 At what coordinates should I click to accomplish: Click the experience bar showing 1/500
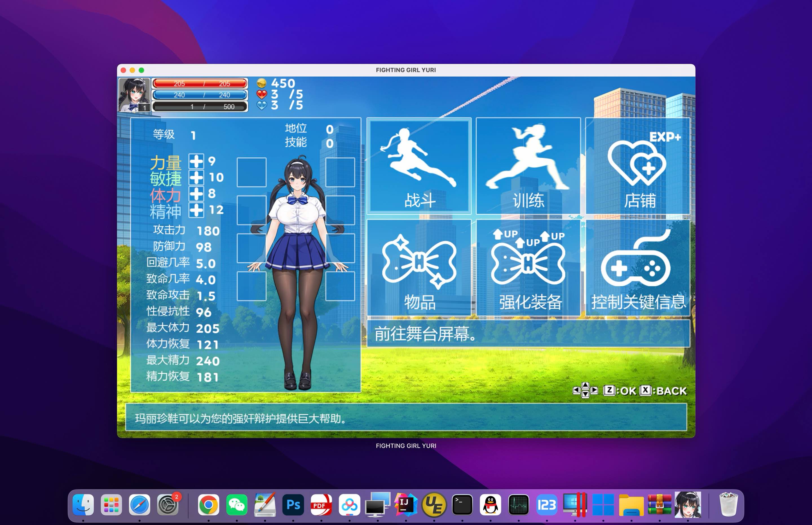click(x=200, y=106)
